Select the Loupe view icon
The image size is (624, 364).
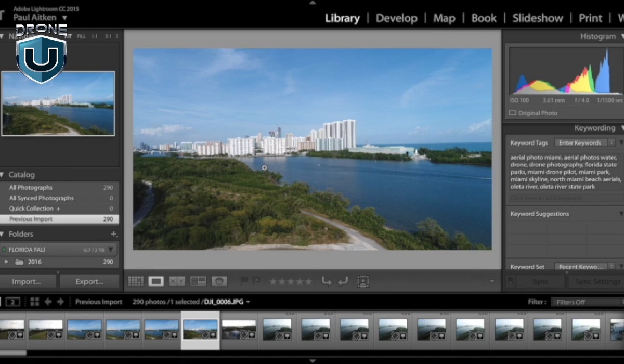[156, 281]
